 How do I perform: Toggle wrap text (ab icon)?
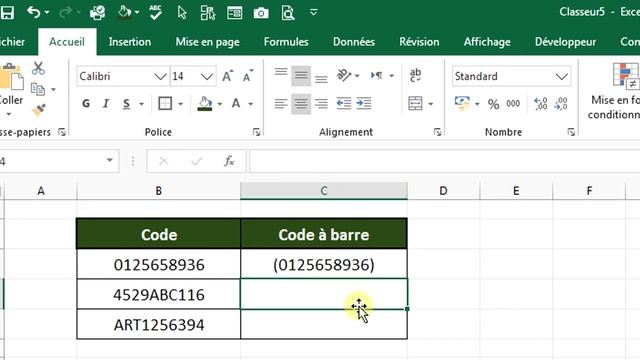click(x=416, y=75)
